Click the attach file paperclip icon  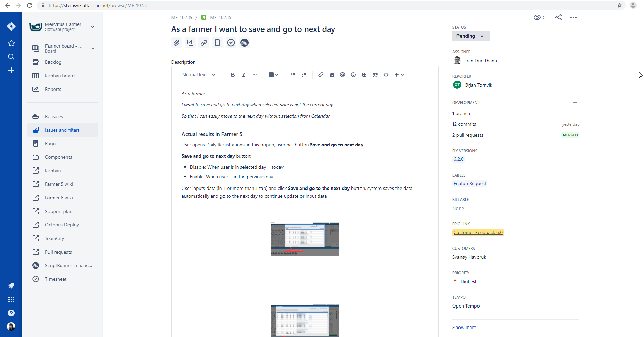(x=177, y=43)
